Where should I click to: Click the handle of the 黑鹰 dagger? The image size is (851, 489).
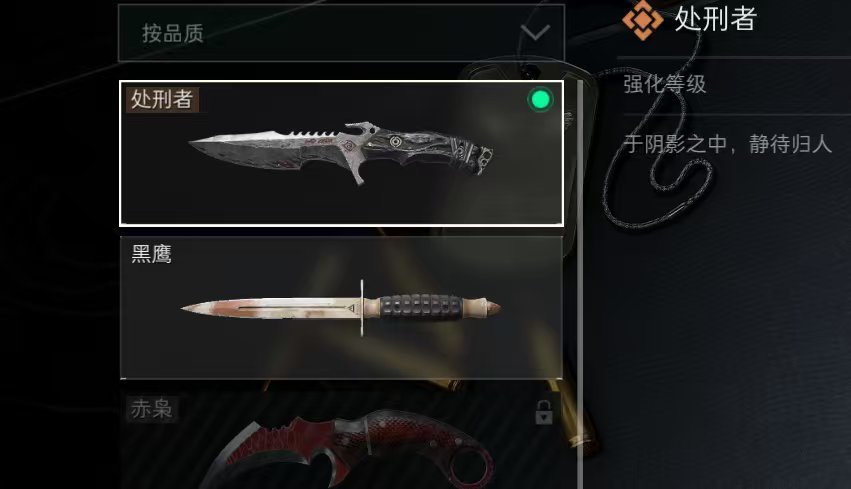pyautogui.click(x=421, y=308)
